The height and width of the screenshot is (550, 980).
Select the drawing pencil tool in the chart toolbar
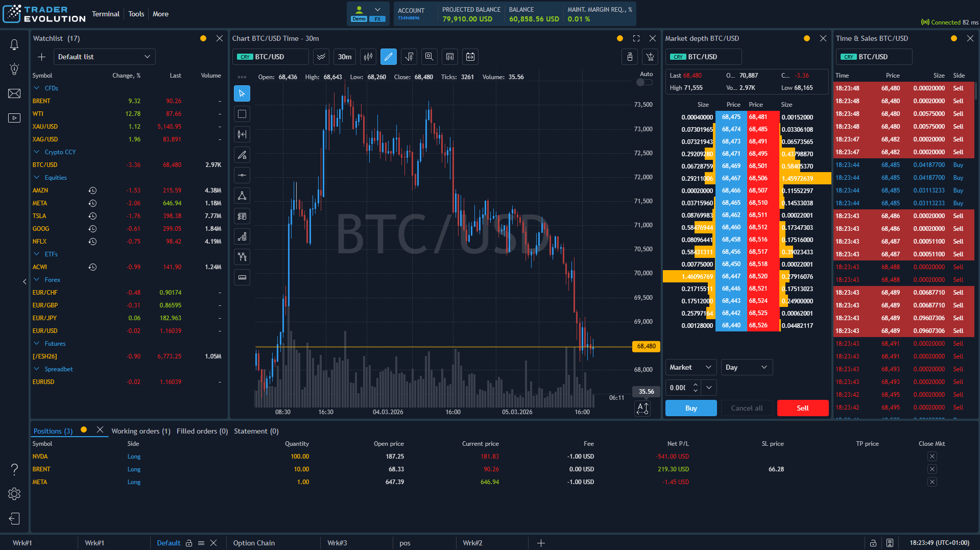[x=388, y=57]
